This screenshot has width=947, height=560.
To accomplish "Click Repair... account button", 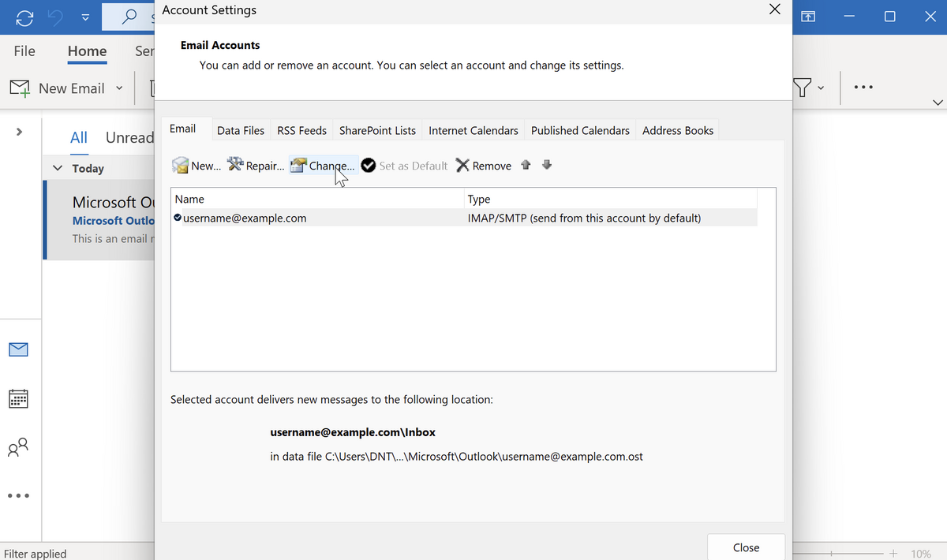I will click(256, 166).
